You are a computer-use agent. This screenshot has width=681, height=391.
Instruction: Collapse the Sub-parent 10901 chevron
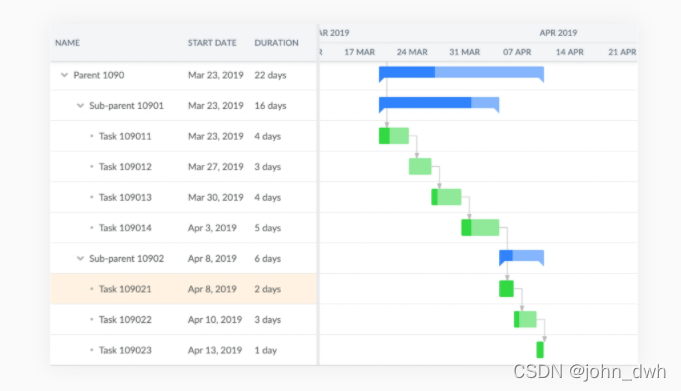pos(80,106)
